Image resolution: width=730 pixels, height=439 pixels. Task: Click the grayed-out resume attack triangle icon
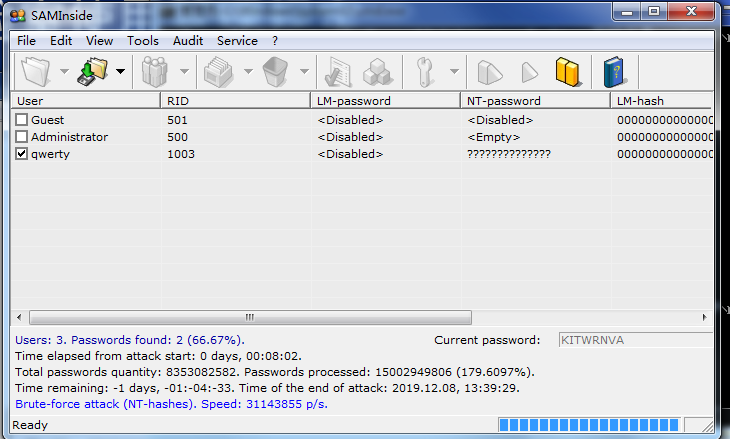[530, 72]
